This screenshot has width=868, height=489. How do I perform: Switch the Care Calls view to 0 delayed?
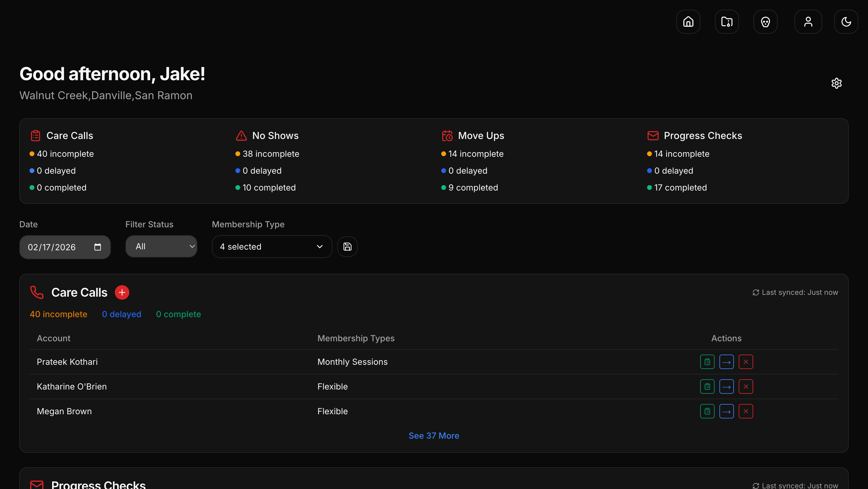pos(121,314)
